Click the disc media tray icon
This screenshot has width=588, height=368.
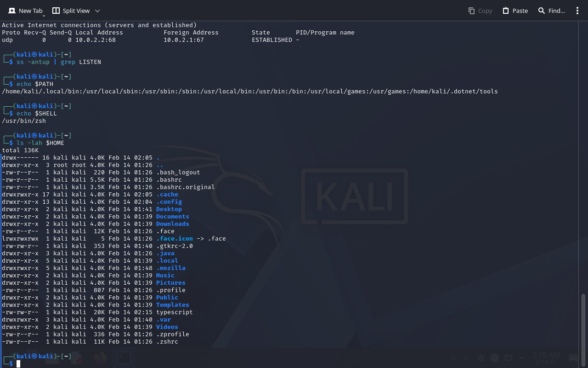click(x=495, y=358)
